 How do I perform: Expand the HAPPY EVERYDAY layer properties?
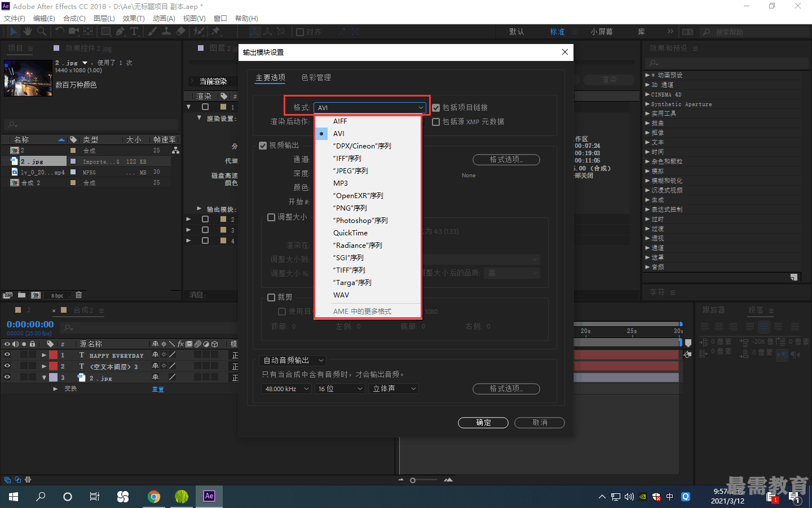click(44, 355)
